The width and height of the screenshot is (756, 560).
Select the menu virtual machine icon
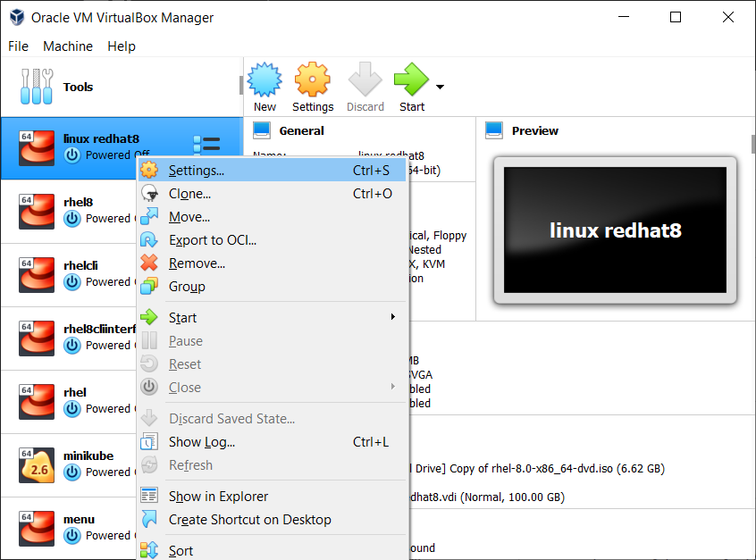click(x=37, y=529)
